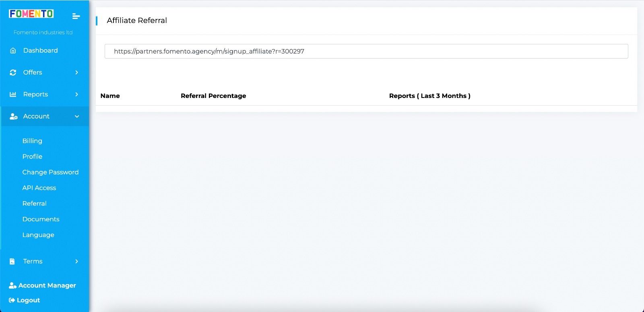The image size is (644, 312).
Task: Click the Offers refresh-arrows icon
Action: click(13, 73)
